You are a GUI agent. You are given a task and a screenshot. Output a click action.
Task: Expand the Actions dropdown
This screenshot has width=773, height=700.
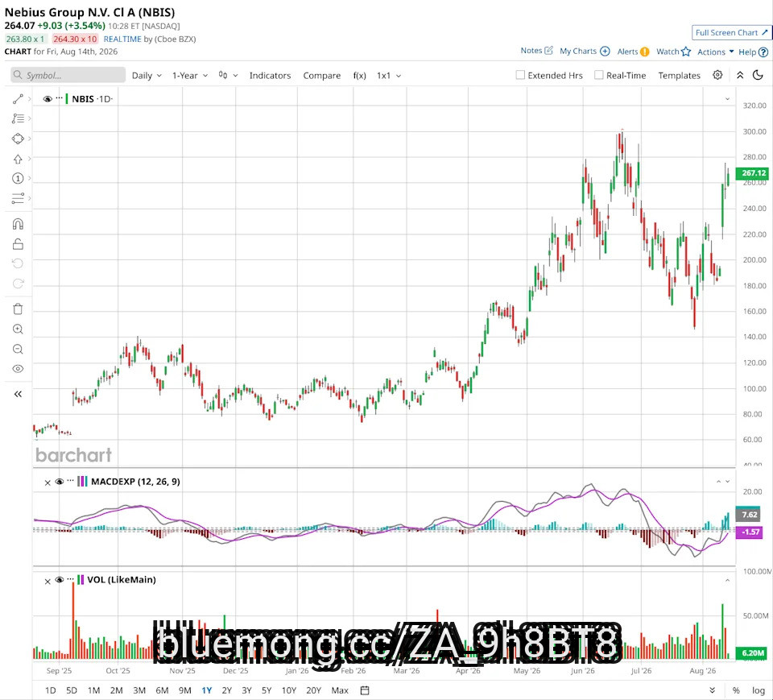(715, 52)
